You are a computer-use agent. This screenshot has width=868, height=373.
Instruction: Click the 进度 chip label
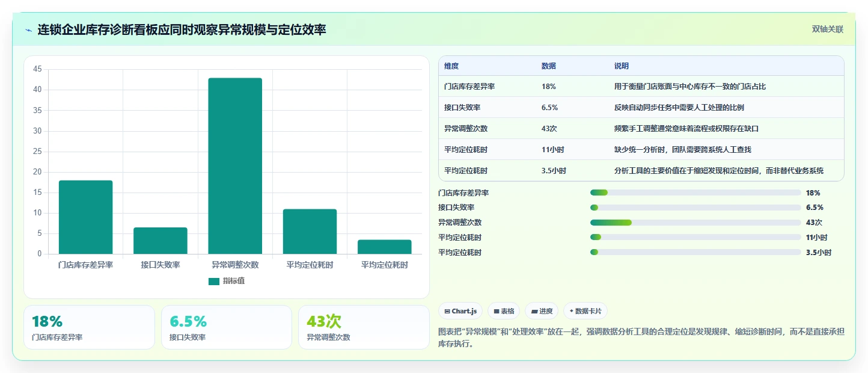[546, 311]
